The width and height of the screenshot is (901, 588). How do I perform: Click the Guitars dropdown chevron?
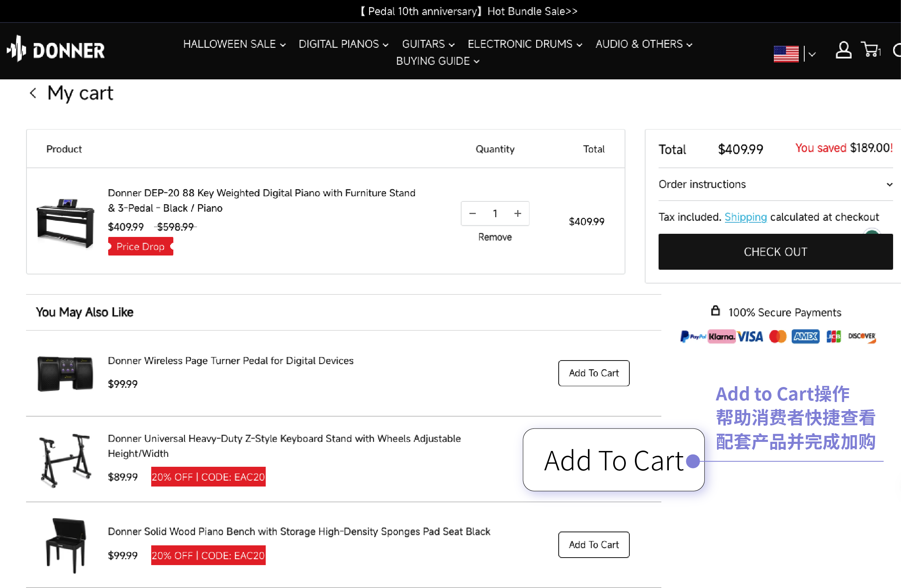452,45
